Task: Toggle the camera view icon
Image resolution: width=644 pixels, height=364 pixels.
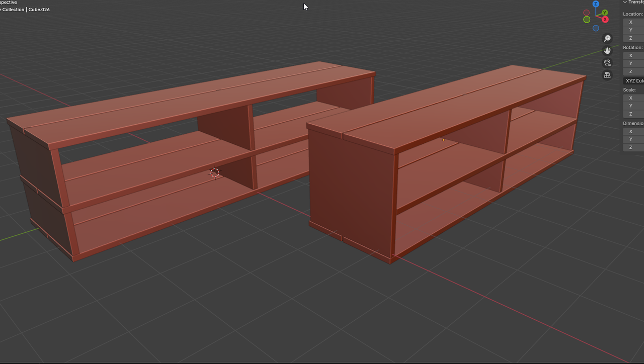Action: (x=607, y=63)
